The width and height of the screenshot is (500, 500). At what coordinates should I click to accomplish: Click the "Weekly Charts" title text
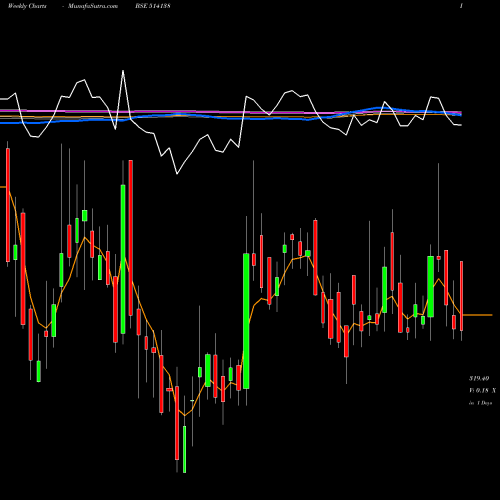tap(27, 6)
